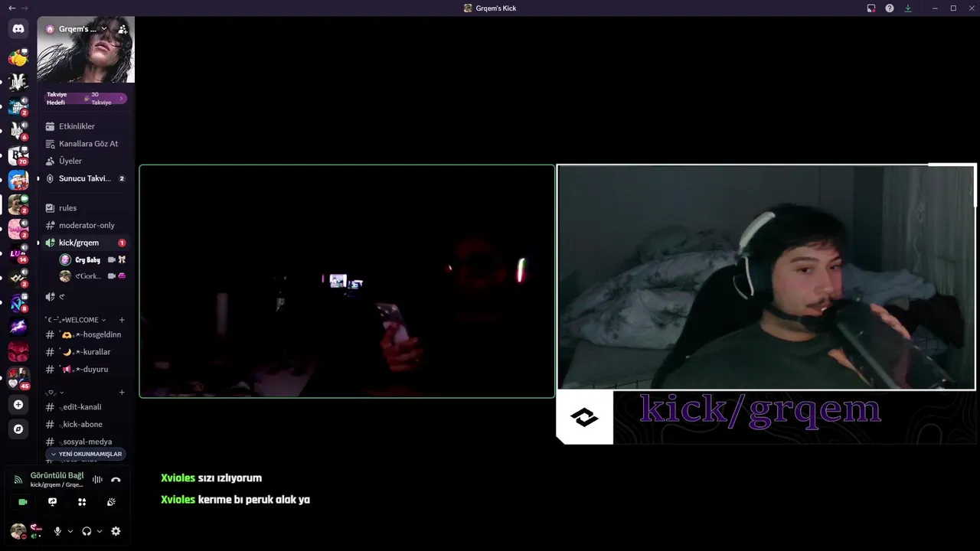Open connection info via signal icon
This screenshot has width=980, height=551.
18,480
